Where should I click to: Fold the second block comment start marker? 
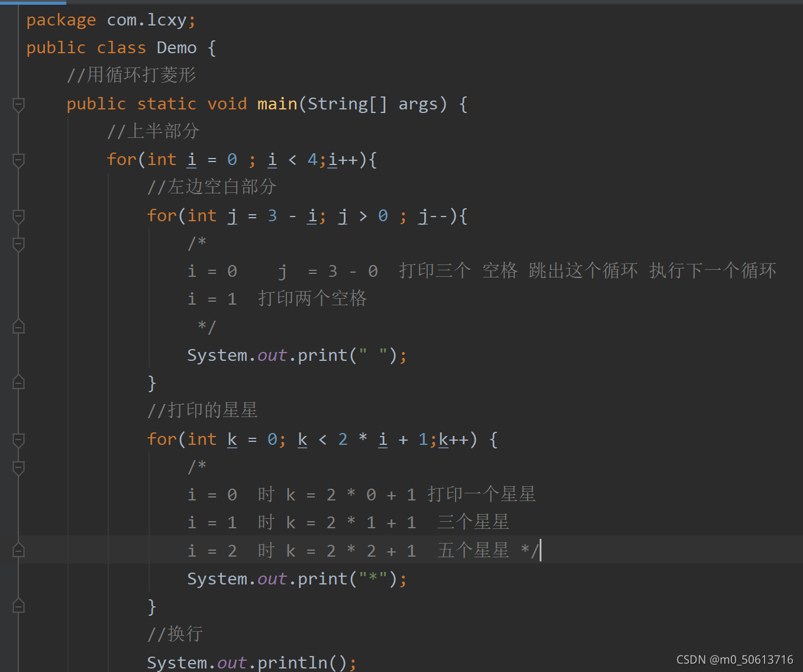(18, 468)
